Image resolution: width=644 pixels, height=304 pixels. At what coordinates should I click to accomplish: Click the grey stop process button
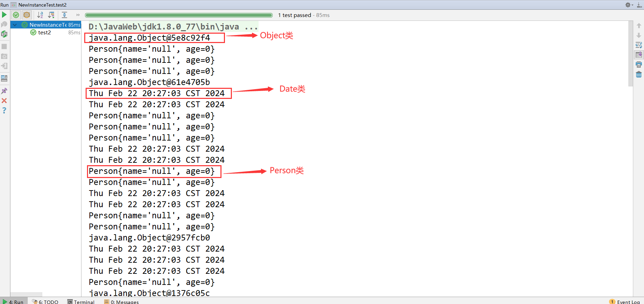(x=4, y=47)
